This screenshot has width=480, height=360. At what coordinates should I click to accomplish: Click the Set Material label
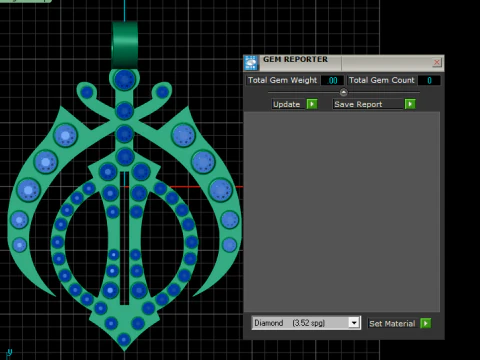pyautogui.click(x=392, y=323)
